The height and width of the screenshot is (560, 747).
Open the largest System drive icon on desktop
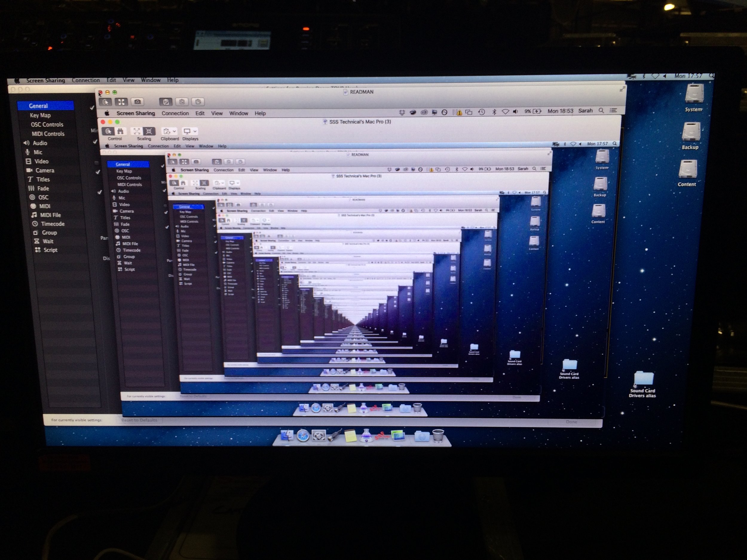point(694,93)
